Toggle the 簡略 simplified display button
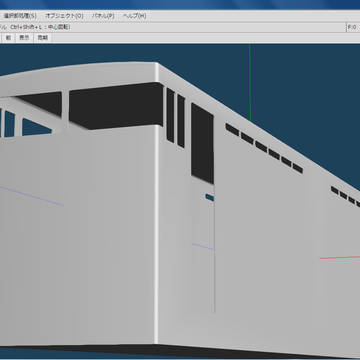This screenshot has height=360, width=360. point(43,38)
